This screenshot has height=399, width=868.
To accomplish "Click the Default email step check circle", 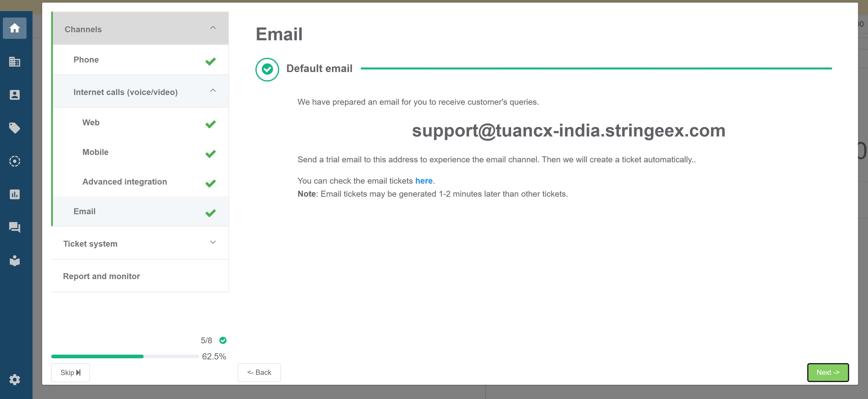I will 267,69.
